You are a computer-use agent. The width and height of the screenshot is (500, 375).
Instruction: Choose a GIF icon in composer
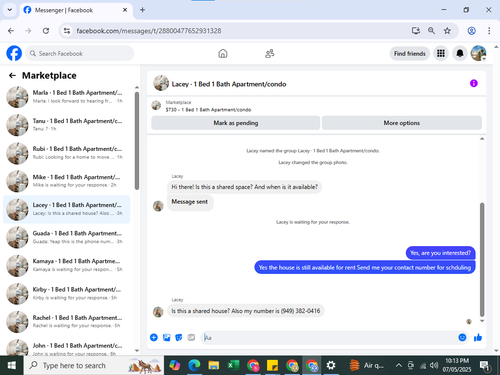pos(191,338)
